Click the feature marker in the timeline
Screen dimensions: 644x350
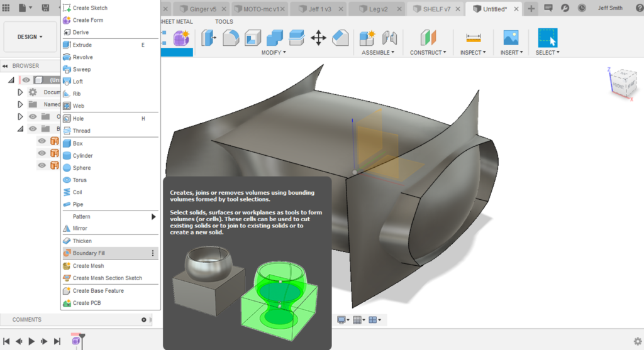(76, 341)
